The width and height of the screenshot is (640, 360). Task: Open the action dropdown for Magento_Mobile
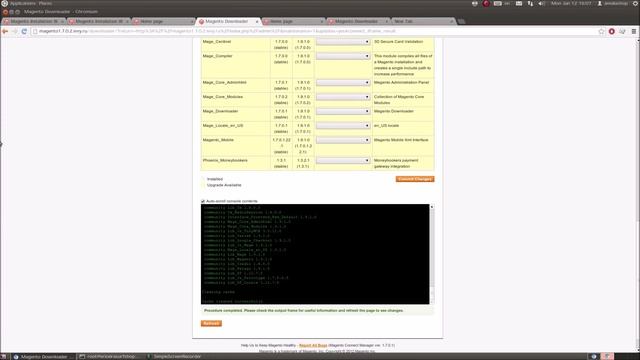pyautogui.click(x=343, y=140)
